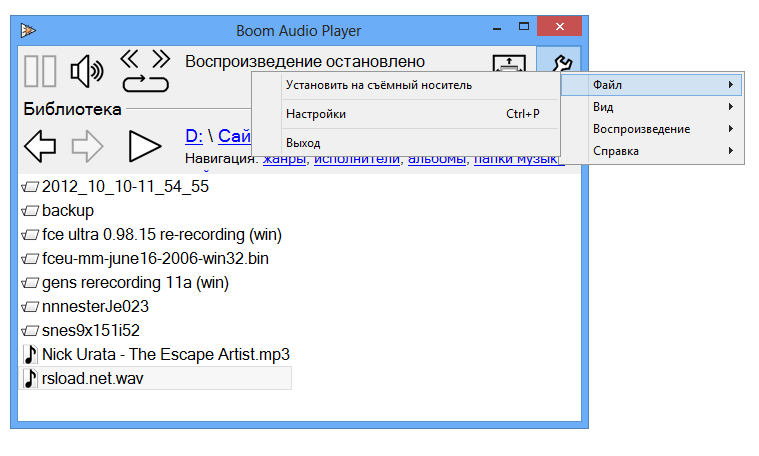Expand the arrow next to Воспроизведение
The width and height of the screenshot is (759, 456).
coord(730,129)
